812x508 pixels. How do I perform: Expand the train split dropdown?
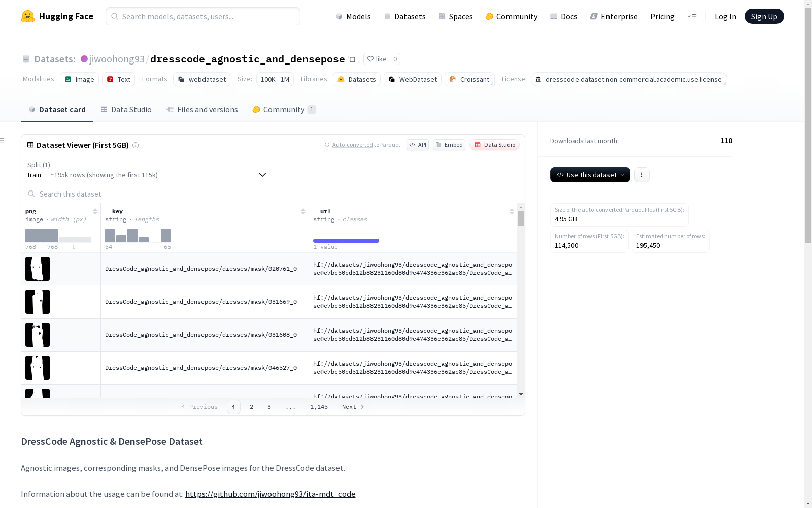(147, 170)
